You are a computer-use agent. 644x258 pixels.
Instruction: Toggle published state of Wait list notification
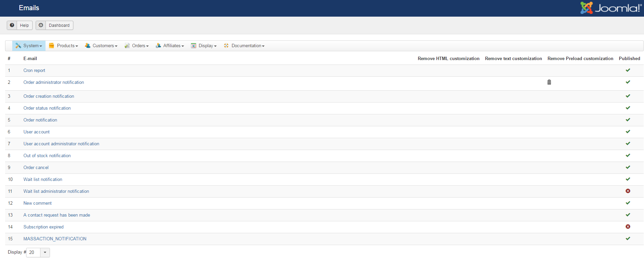click(x=628, y=179)
